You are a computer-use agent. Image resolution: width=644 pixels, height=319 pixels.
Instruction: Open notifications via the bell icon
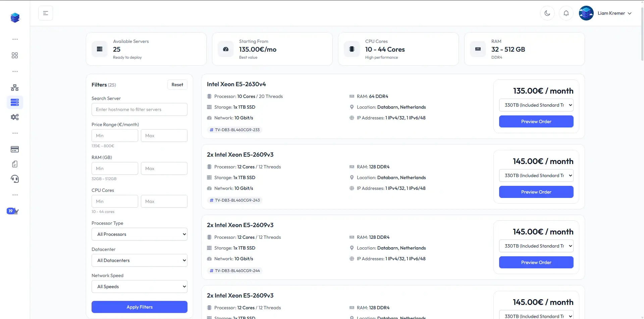pyautogui.click(x=566, y=13)
